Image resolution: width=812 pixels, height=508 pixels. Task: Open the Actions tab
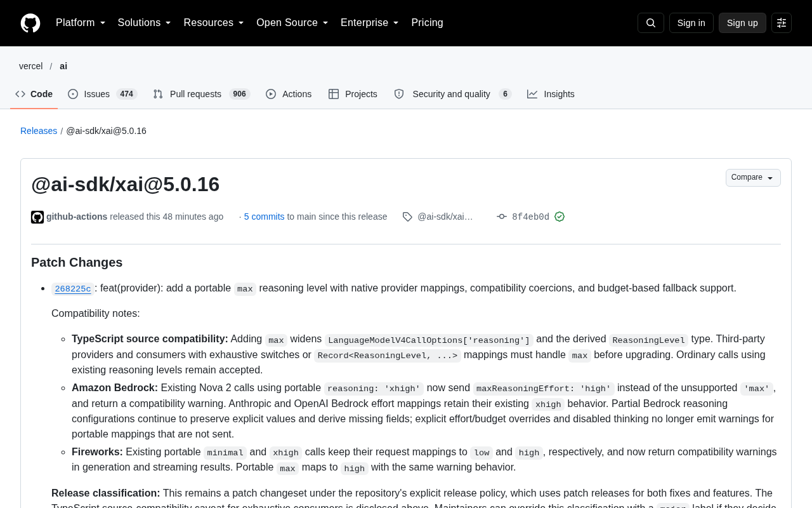point(289,94)
